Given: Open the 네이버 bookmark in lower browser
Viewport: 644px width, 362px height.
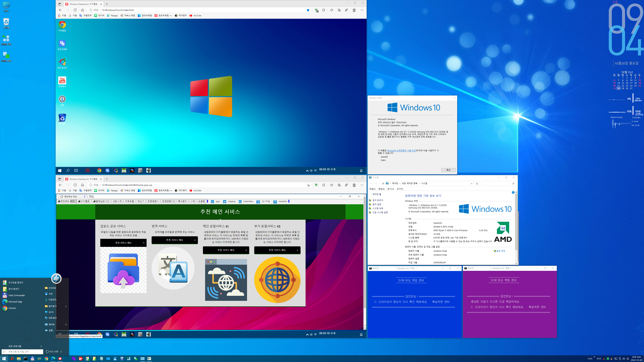Looking at the screenshot, I should tap(99, 190).
